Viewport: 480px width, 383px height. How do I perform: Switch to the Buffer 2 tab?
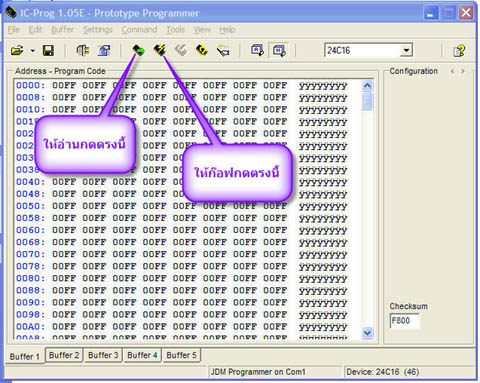pos(64,355)
